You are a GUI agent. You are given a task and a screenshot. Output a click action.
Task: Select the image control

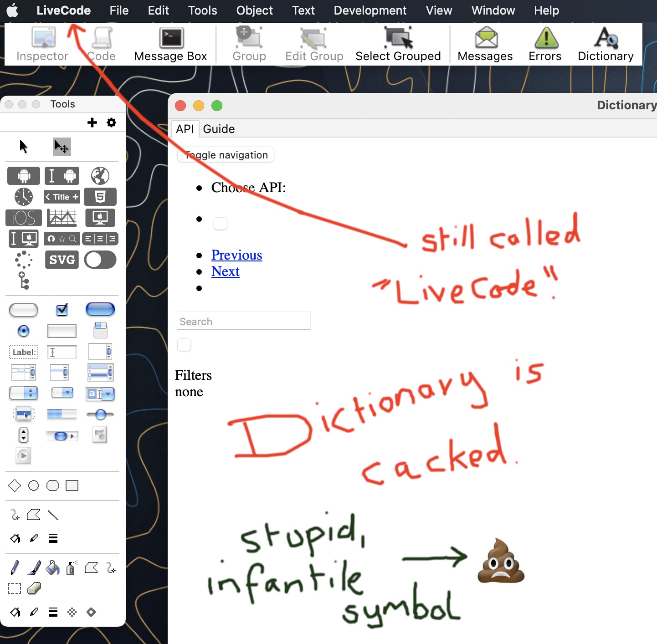click(x=100, y=435)
